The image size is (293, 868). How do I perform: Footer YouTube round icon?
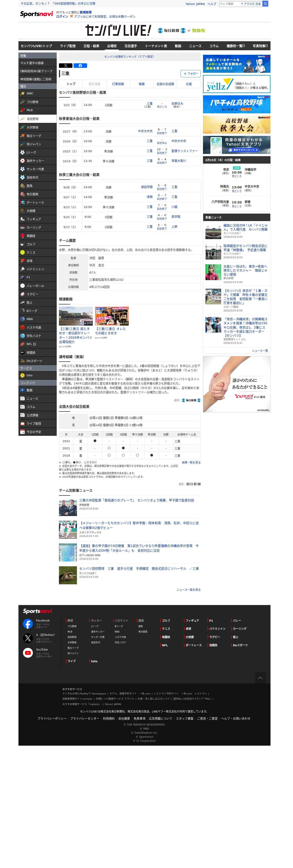tap(28, 653)
